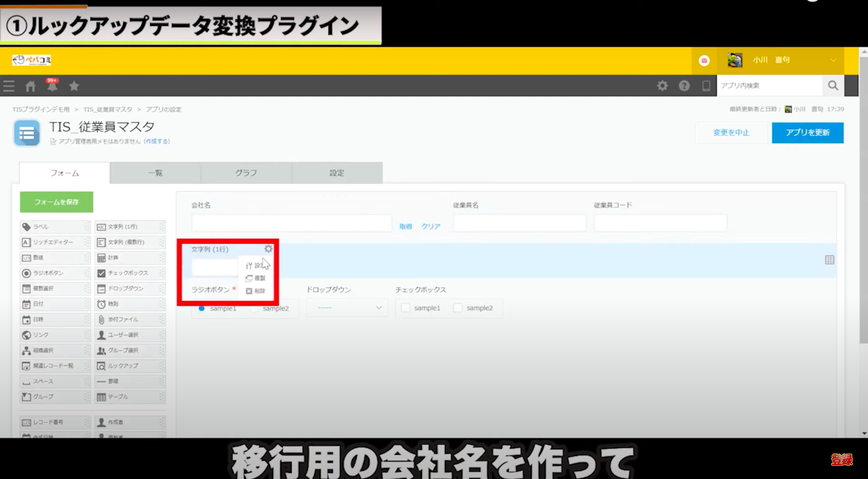Select the sample1 radio button
The height and width of the screenshot is (479, 868).
coord(202,308)
